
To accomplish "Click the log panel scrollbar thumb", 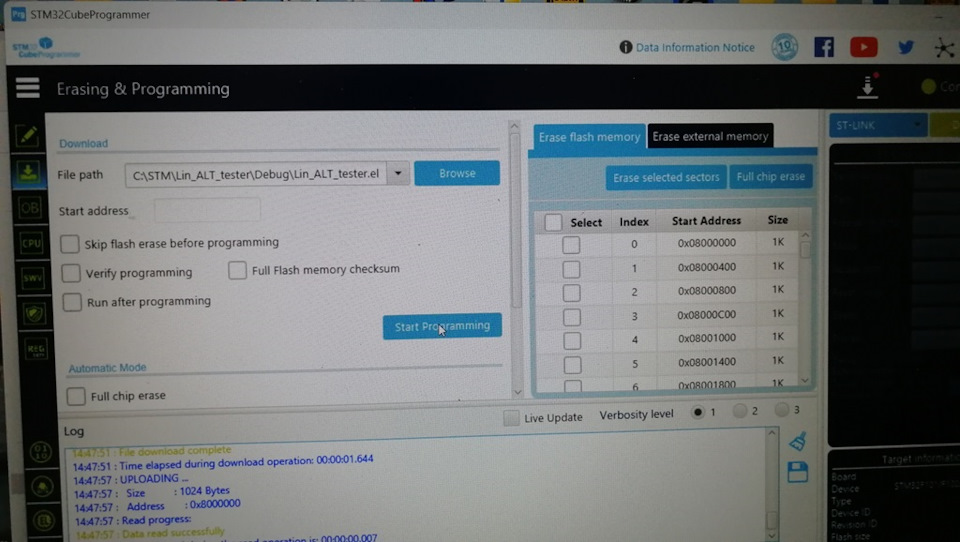I will 771,520.
